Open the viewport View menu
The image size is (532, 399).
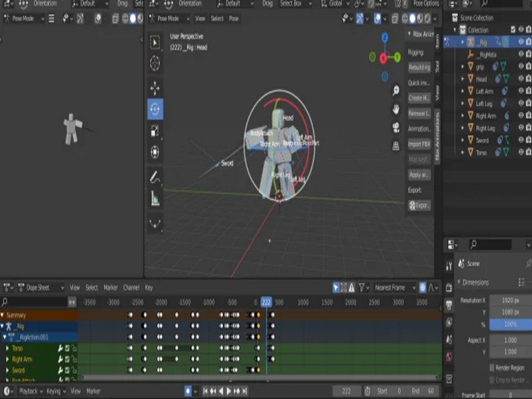pos(200,18)
